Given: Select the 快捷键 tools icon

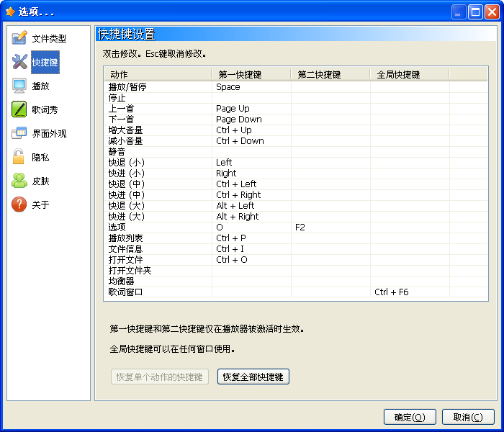Looking at the screenshot, I should click(x=19, y=62).
